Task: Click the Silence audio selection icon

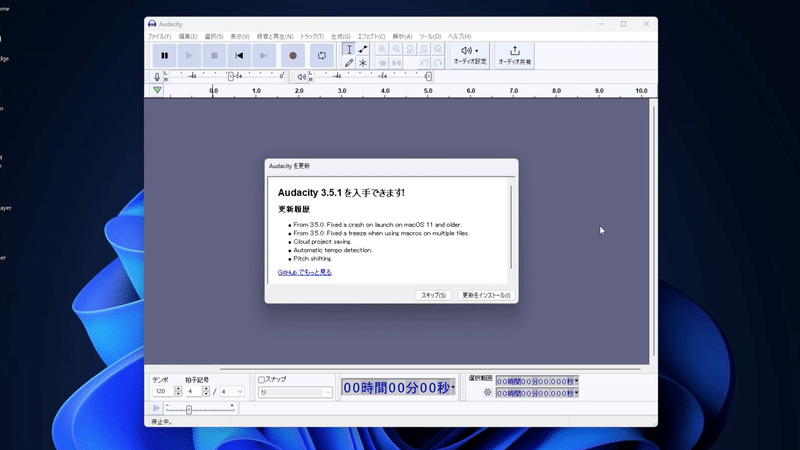Action: pyautogui.click(x=396, y=63)
